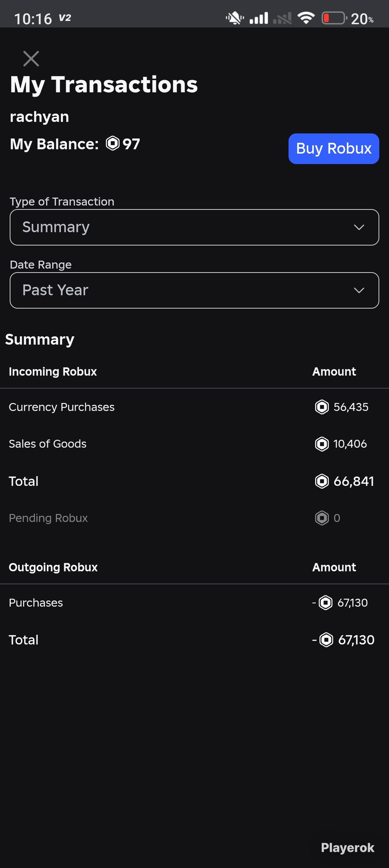The width and height of the screenshot is (389, 868).
Task: Open the Type of Transaction dropdown
Action: 194,227
